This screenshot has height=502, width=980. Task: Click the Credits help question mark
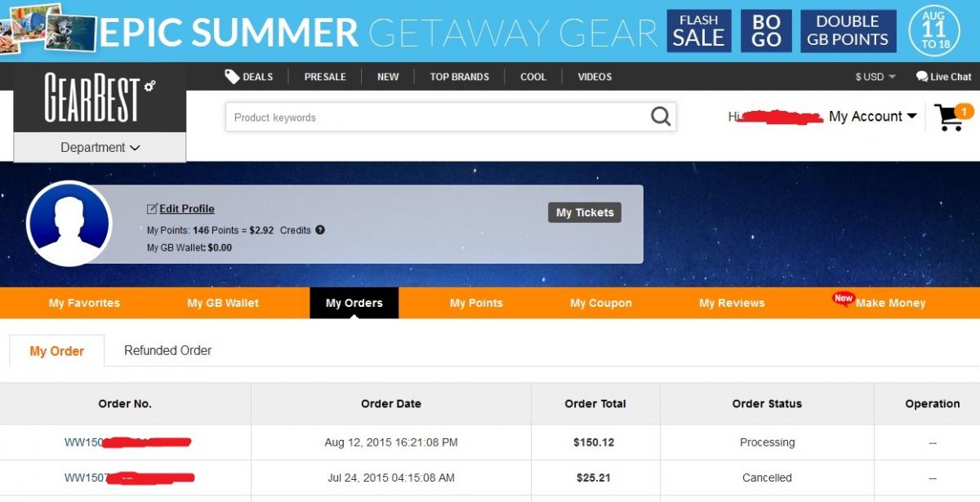point(320,230)
